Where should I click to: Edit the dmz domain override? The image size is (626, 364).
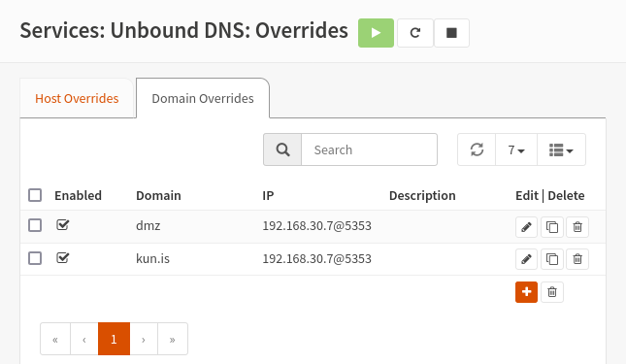[x=526, y=227]
